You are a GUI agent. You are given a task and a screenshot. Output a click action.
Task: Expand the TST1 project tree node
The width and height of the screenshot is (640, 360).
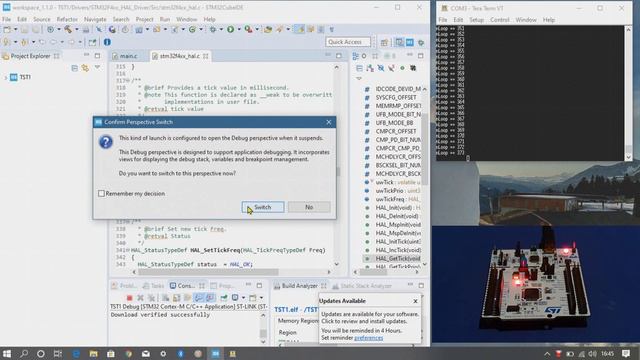point(6,77)
